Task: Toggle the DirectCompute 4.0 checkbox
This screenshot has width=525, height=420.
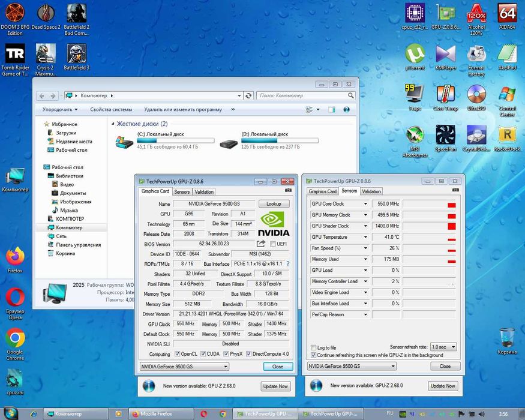Action: [x=249, y=353]
